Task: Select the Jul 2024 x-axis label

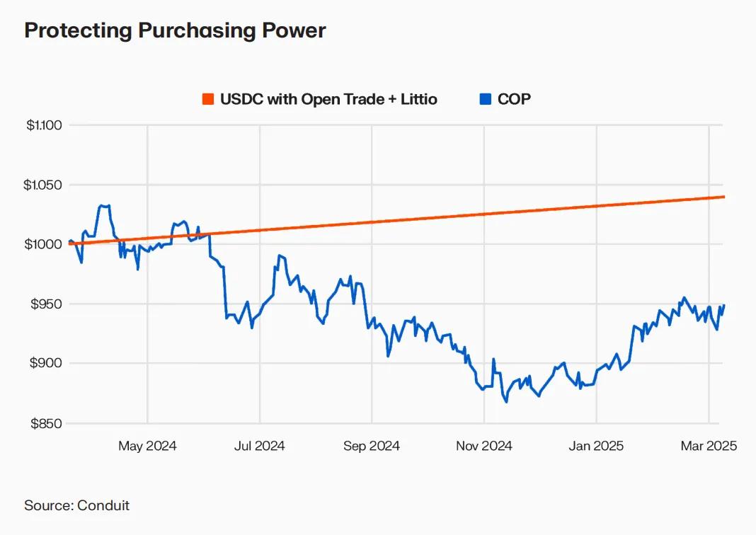Action: (260, 446)
